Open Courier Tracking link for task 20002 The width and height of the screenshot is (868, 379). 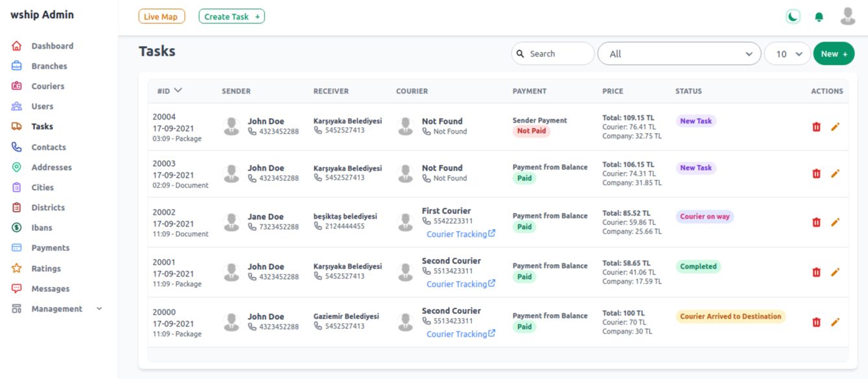(460, 234)
